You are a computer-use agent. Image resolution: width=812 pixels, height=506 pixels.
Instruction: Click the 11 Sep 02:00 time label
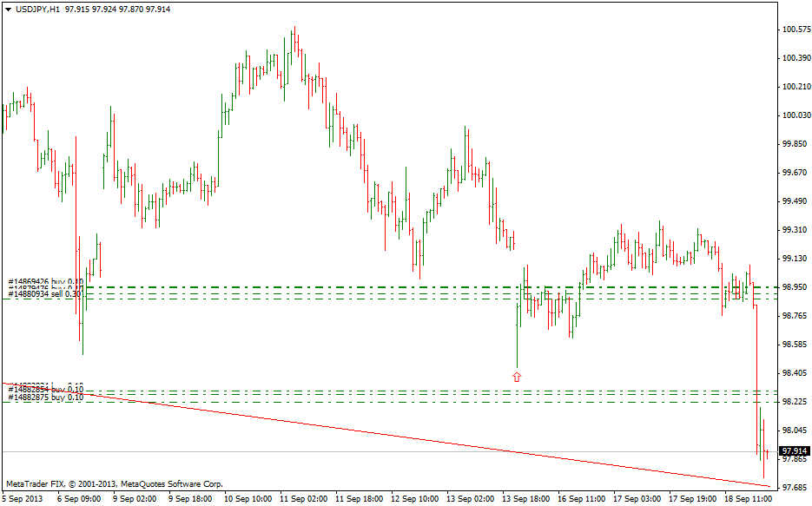[x=304, y=499]
